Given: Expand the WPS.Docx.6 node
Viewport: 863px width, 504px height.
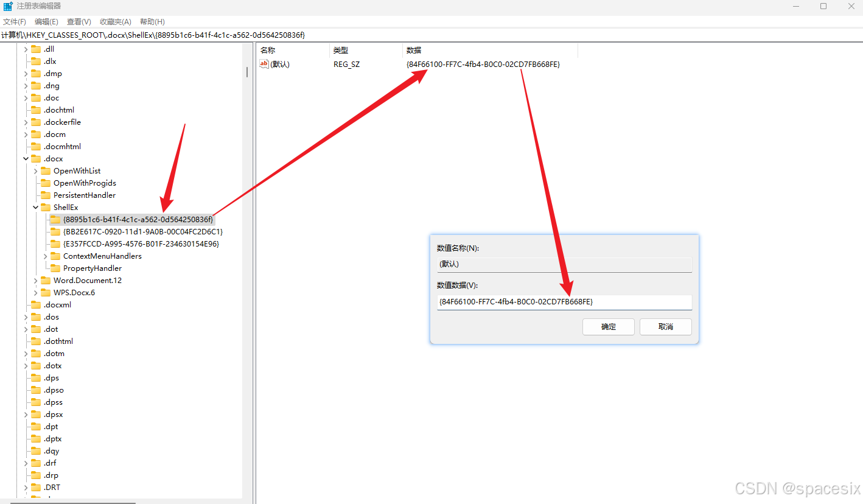Looking at the screenshot, I should pos(36,293).
